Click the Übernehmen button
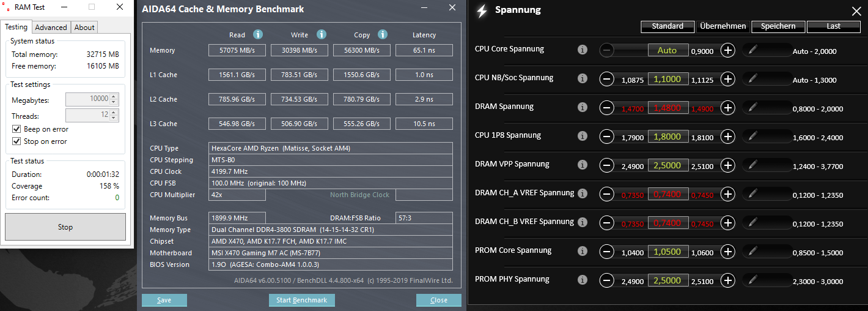 click(723, 26)
